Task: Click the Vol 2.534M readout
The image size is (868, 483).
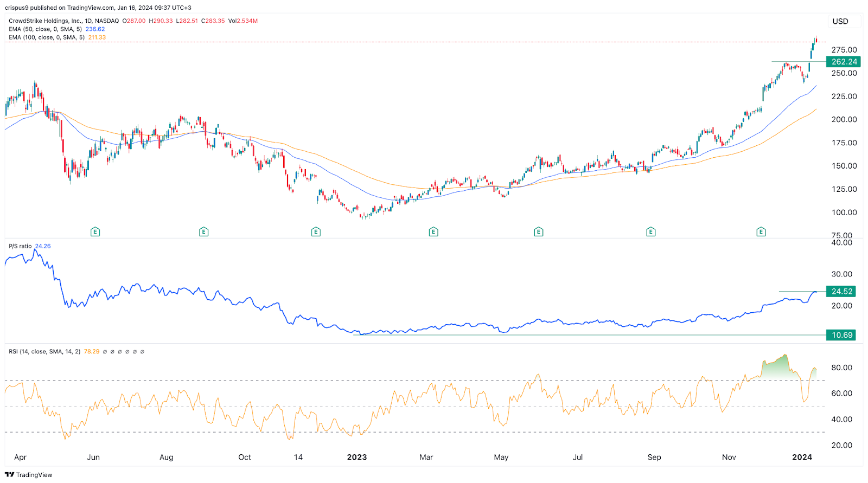Action: click(x=243, y=21)
